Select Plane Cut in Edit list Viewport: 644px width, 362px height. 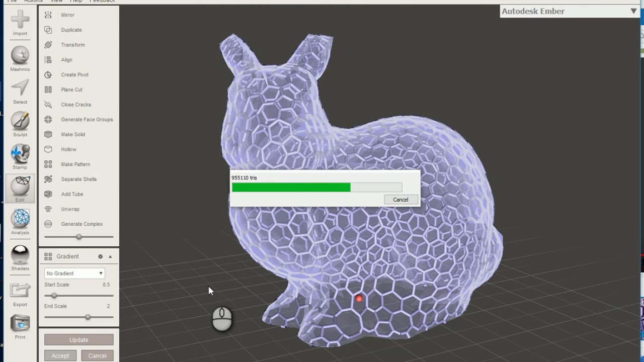[x=71, y=89]
